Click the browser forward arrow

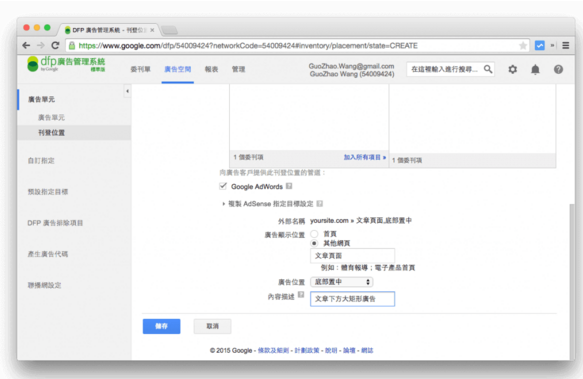pos(41,45)
